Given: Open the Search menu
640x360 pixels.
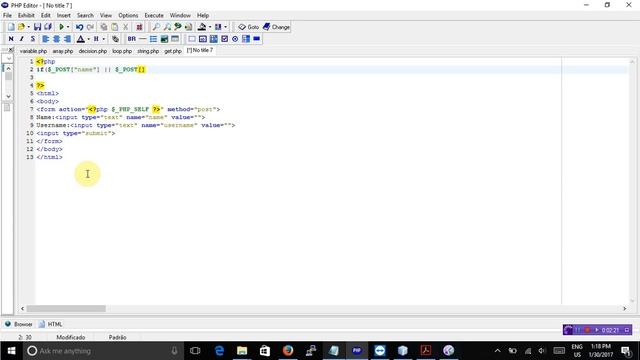Looking at the screenshot, I should pyautogui.click(x=85, y=15).
